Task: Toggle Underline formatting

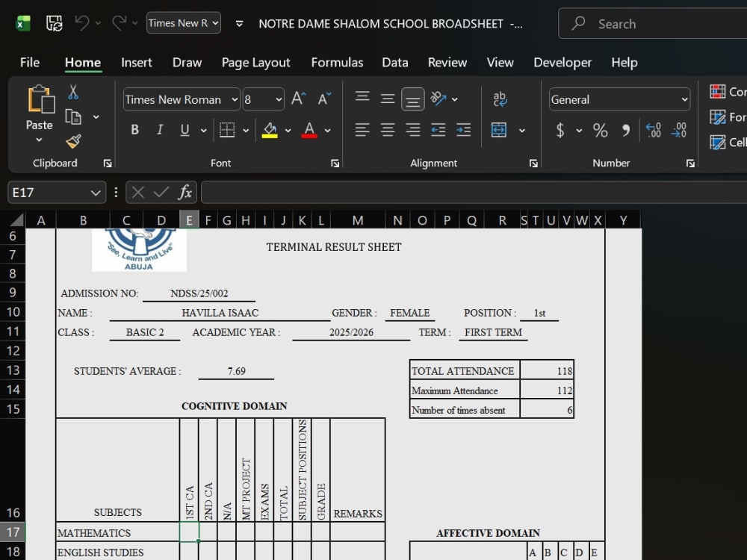Action: 185,129
